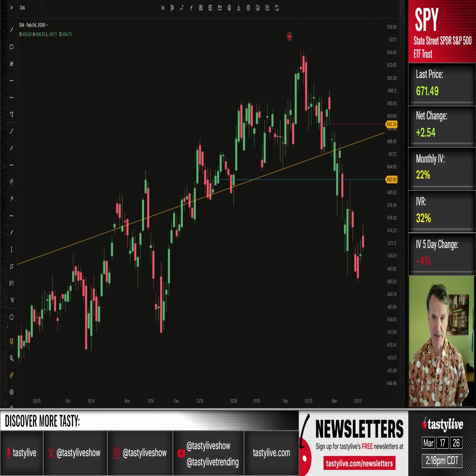Image resolution: width=476 pixels, height=476 pixels.
Task: Select the paint brush tool in sidebar
Action: tap(12, 358)
